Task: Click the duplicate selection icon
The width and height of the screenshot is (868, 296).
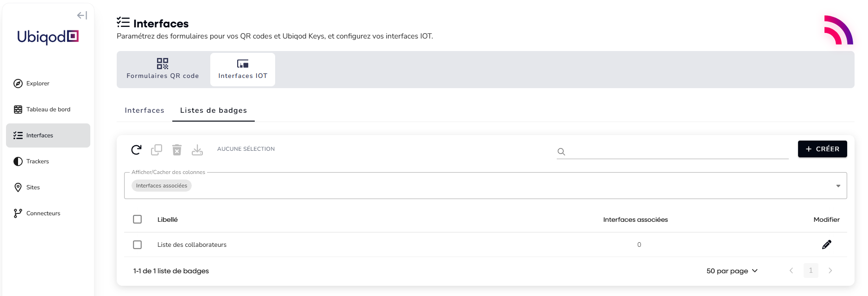Action: pyautogui.click(x=157, y=149)
